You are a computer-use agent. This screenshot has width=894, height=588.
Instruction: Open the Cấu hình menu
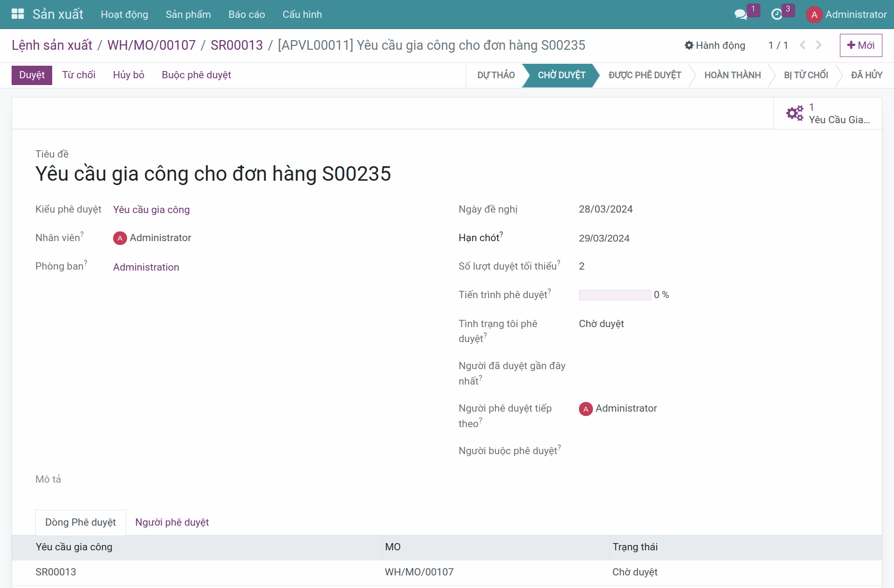(303, 14)
